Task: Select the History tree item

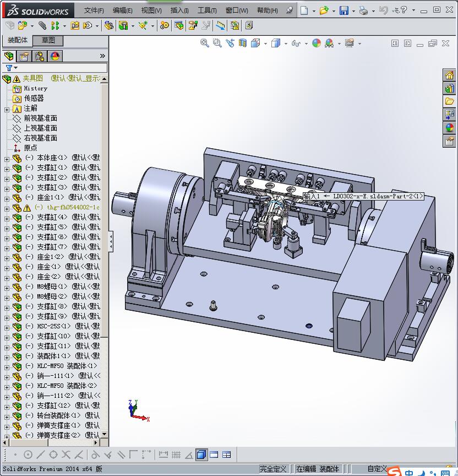Action: (x=35, y=88)
